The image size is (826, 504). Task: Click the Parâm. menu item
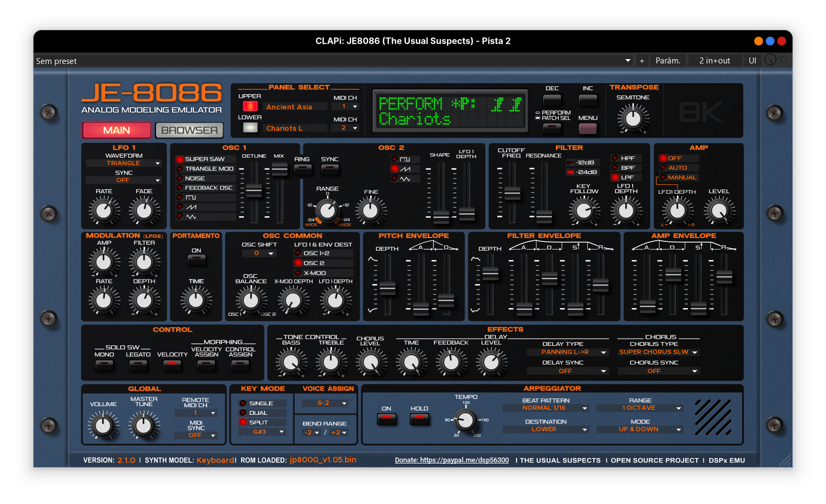click(x=668, y=60)
